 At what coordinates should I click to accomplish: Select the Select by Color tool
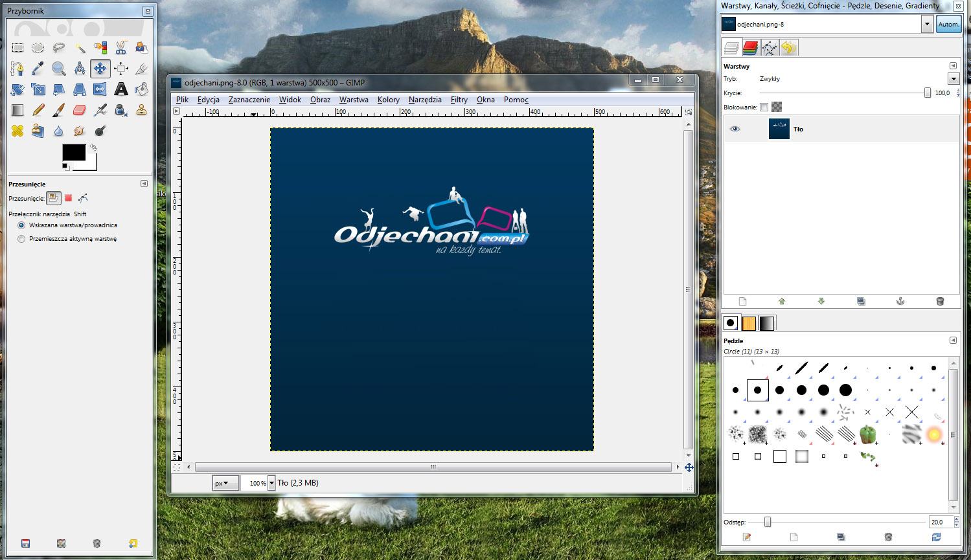coord(100,47)
